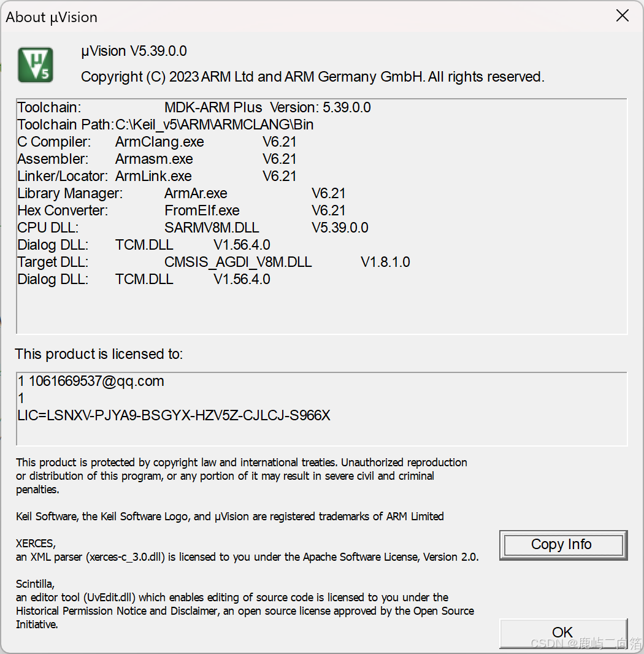Click the Keil Software trademarks sentence
The image size is (644, 654).
(x=230, y=517)
